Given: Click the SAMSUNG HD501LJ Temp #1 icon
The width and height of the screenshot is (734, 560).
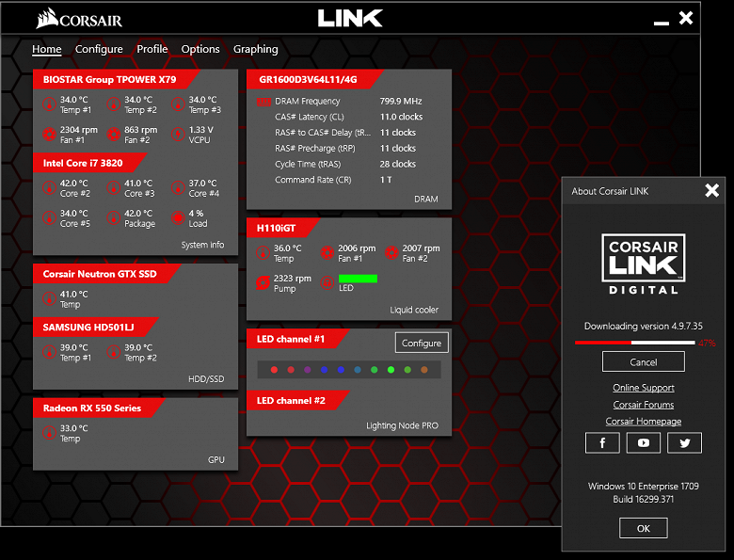Looking at the screenshot, I should point(50,352).
